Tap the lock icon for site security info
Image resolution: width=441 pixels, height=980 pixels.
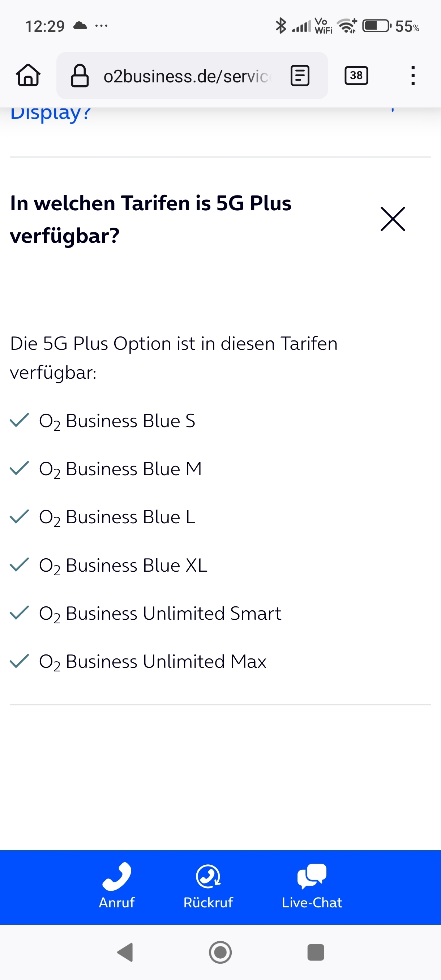pyautogui.click(x=80, y=76)
